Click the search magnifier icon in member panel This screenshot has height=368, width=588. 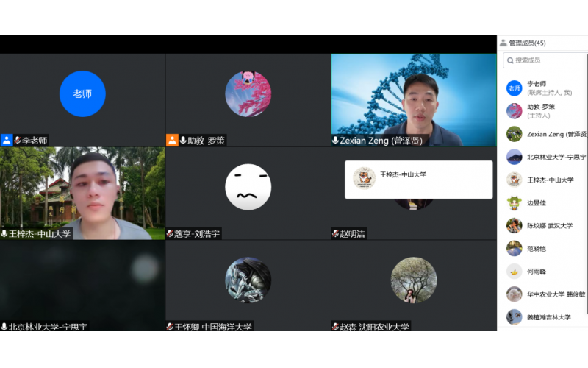pyautogui.click(x=510, y=60)
